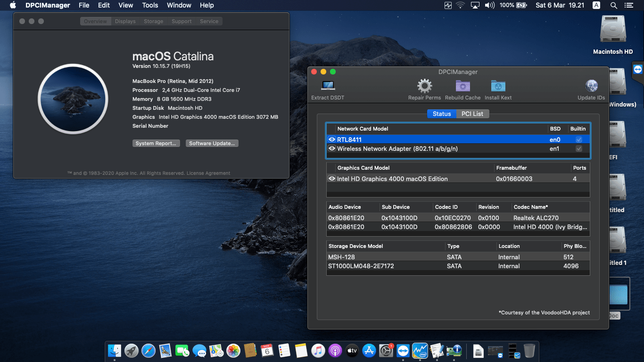This screenshot has width=644, height=362.
Task: Launch Launchpad from the dock
Action: (x=132, y=350)
